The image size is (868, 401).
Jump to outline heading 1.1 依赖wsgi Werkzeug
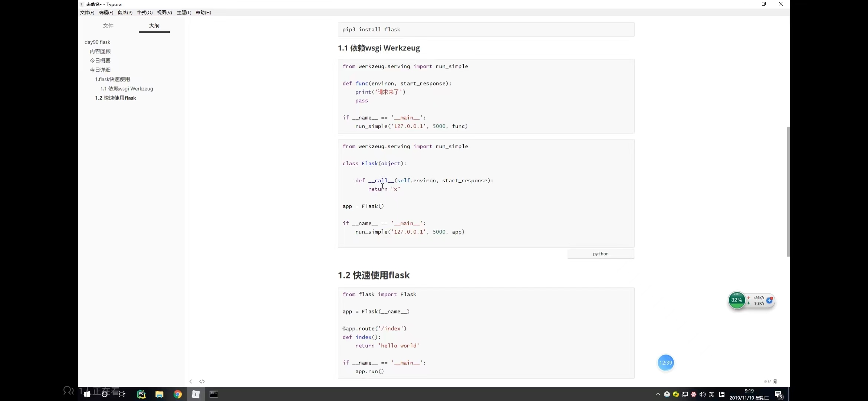click(x=126, y=89)
